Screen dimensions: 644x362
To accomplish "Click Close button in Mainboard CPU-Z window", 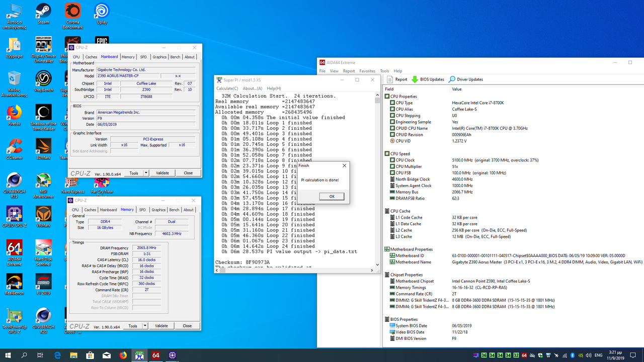I will pyautogui.click(x=188, y=173).
